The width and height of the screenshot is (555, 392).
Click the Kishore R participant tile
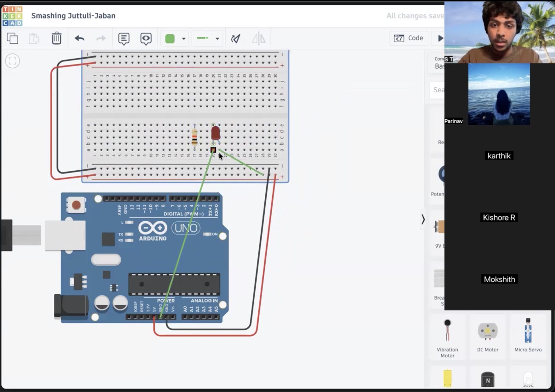[x=499, y=218]
